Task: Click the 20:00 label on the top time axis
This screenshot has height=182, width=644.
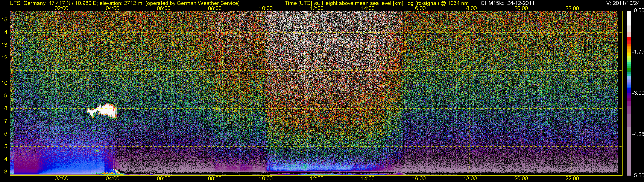Action: coord(521,8)
